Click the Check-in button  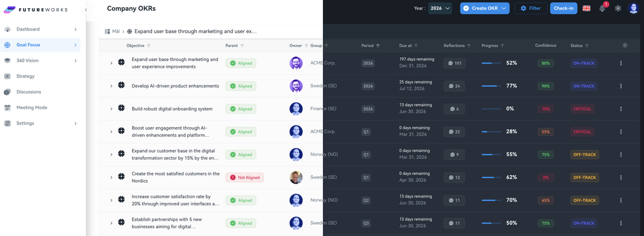(563, 8)
